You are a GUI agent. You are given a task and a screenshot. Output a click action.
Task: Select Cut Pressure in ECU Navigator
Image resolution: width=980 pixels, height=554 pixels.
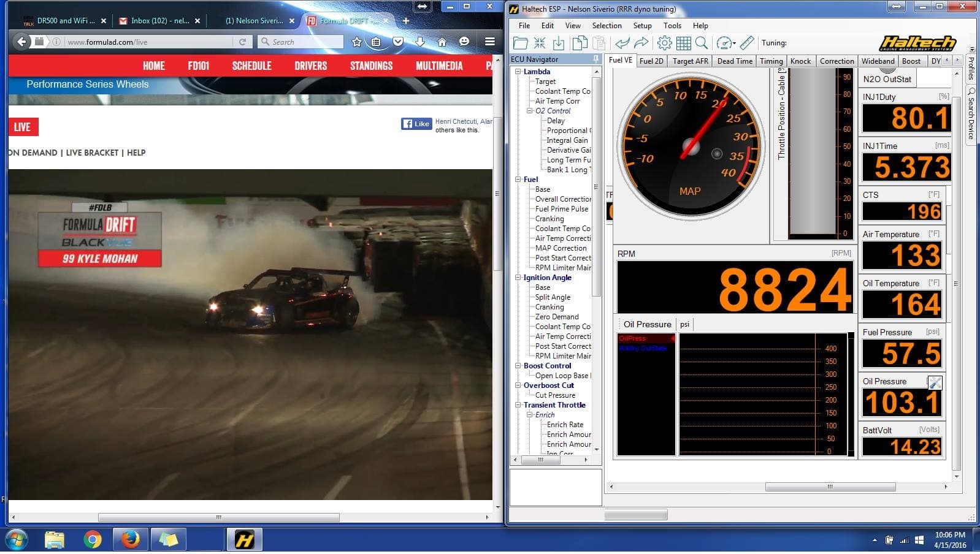click(555, 395)
